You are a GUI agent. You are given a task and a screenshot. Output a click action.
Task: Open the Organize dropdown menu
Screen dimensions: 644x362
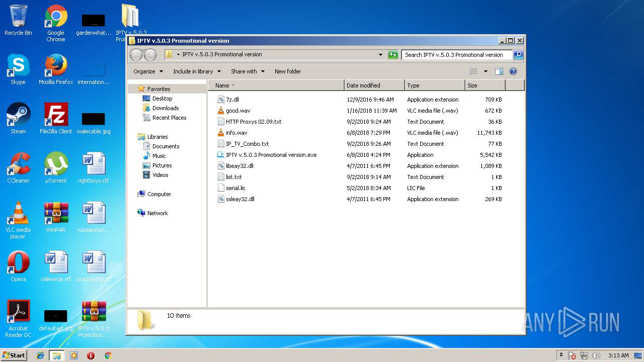(x=148, y=71)
